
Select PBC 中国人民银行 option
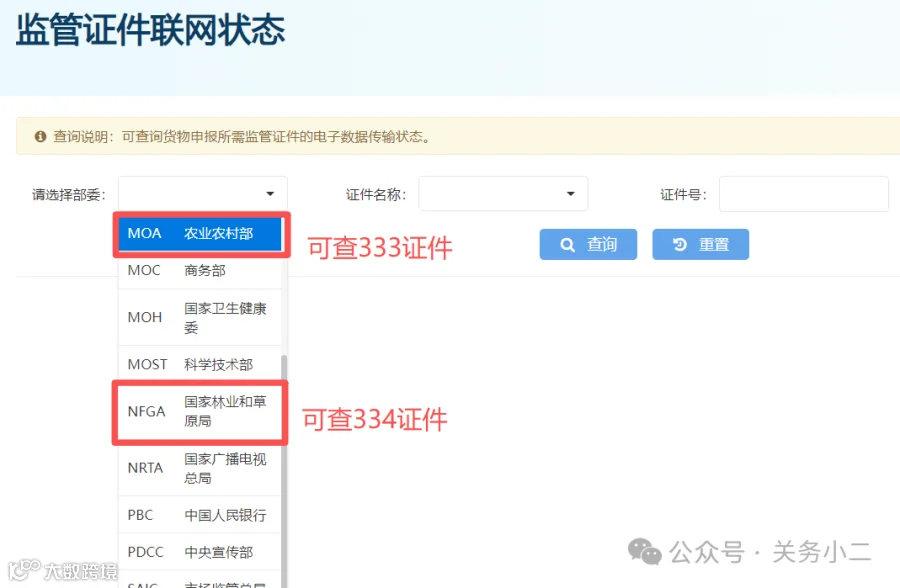click(200, 515)
